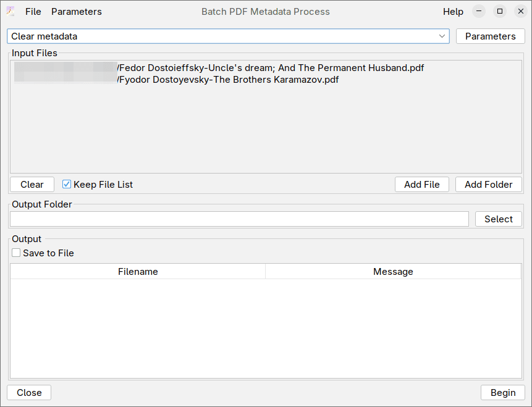This screenshot has height=407, width=532.
Task: Open the File menu
Action: pyautogui.click(x=33, y=11)
